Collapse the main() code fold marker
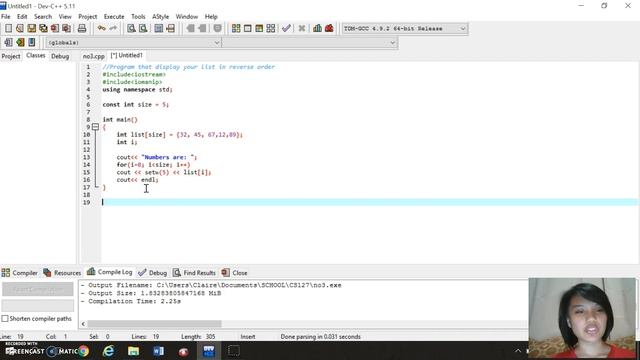Viewport: 640px width, 360px height. click(x=96, y=127)
